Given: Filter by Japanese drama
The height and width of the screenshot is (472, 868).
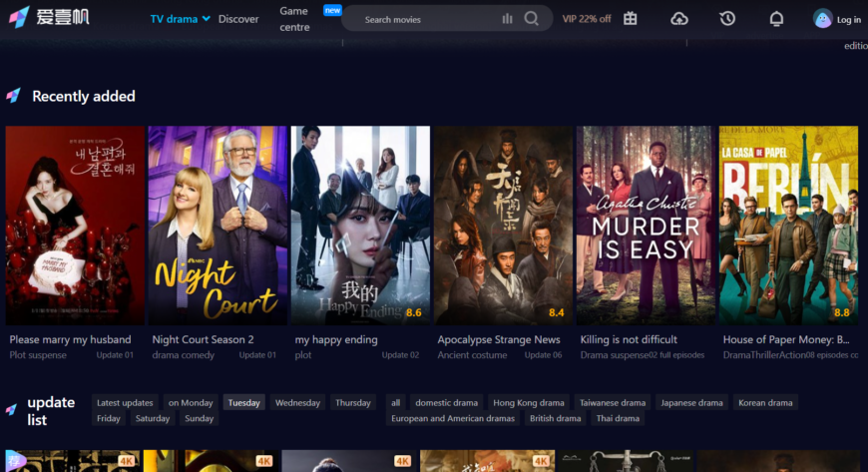Looking at the screenshot, I should point(691,403).
